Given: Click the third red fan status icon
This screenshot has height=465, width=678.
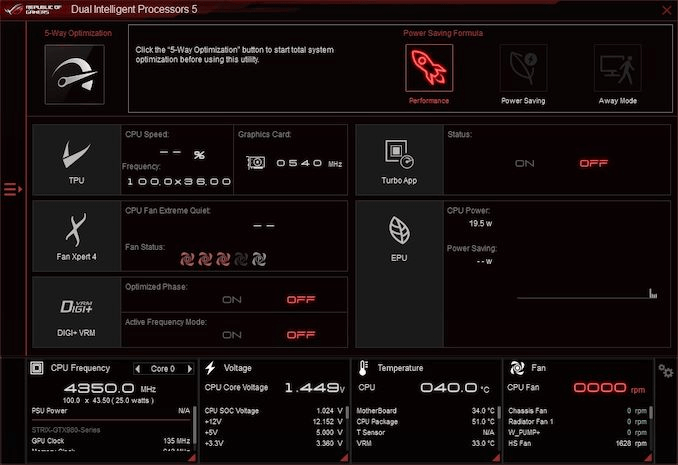Looking at the screenshot, I should (223, 259).
